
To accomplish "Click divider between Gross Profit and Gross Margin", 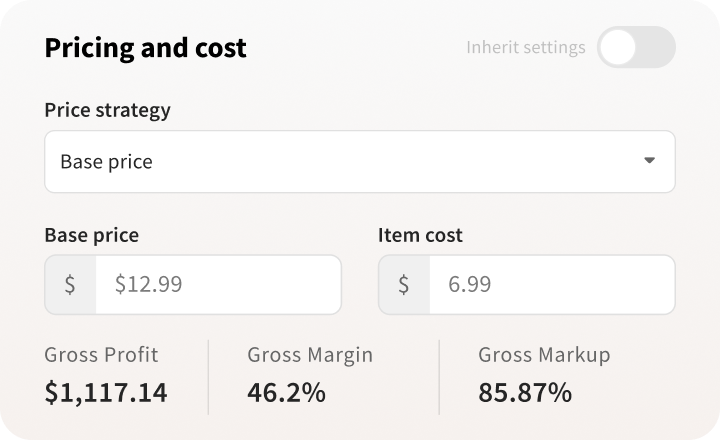I will [x=208, y=377].
